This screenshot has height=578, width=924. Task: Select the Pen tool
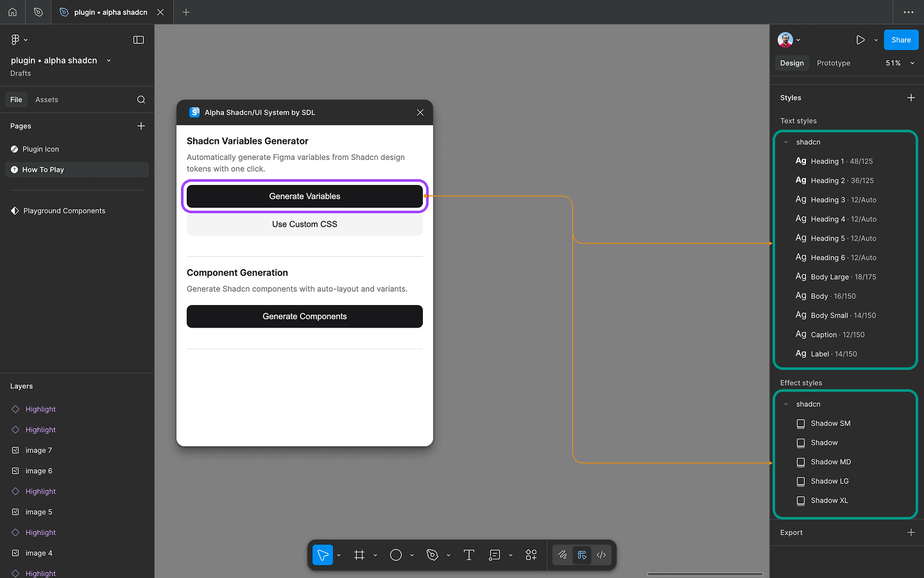(433, 555)
